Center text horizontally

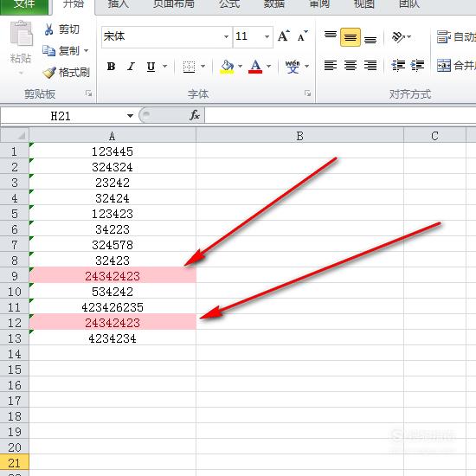[351, 65]
